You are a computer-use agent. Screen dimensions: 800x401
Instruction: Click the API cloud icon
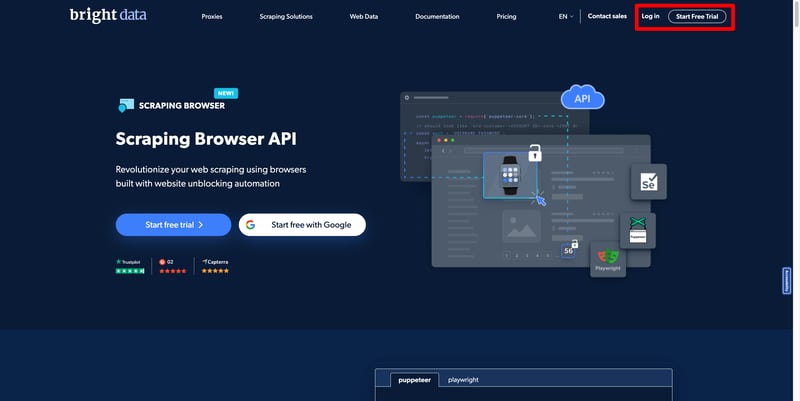tap(583, 98)
